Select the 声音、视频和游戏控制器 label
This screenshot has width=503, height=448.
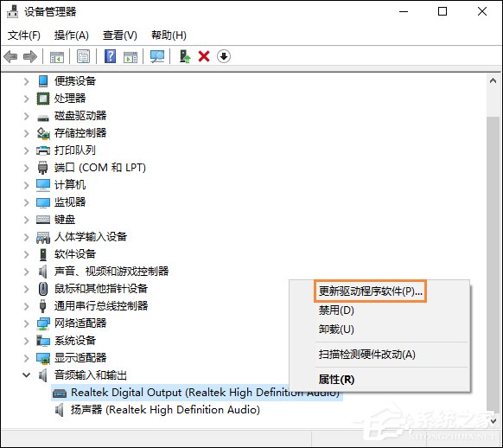click(x=111, y=272)
